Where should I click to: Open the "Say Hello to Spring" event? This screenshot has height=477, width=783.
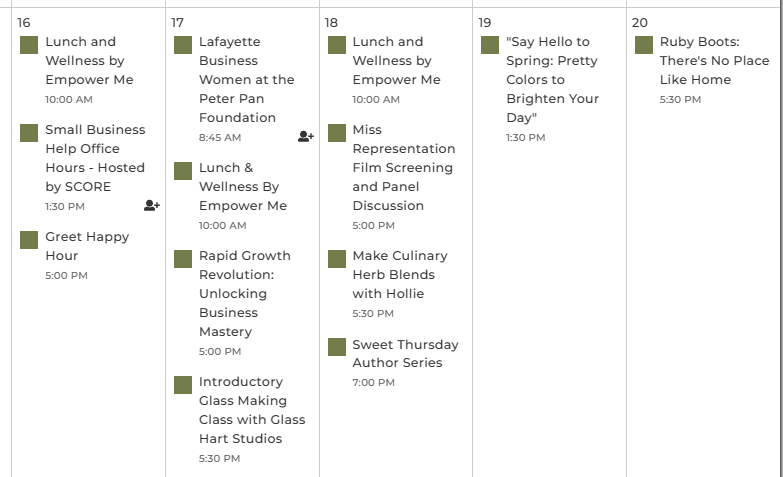[552, 80]
